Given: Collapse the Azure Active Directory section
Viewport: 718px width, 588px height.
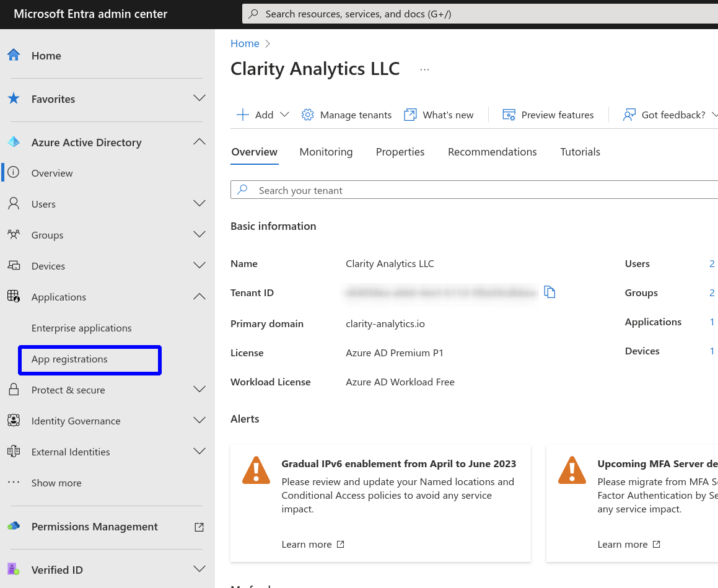Looking at the screenshot, I should (199, 142).
